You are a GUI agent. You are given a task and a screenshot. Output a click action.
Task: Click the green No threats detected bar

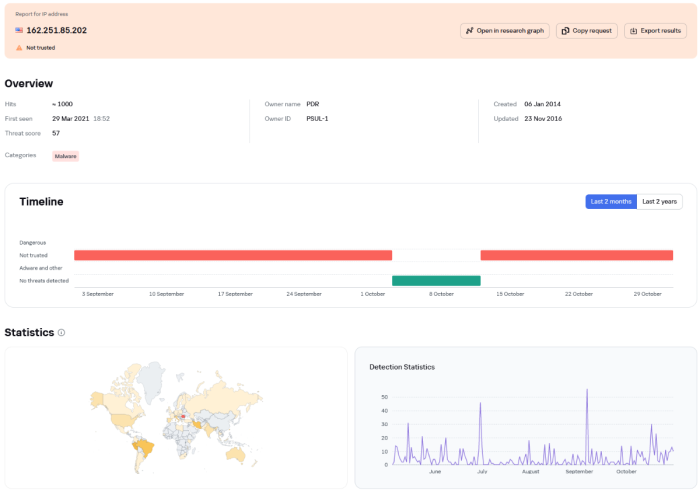(436, 281)
